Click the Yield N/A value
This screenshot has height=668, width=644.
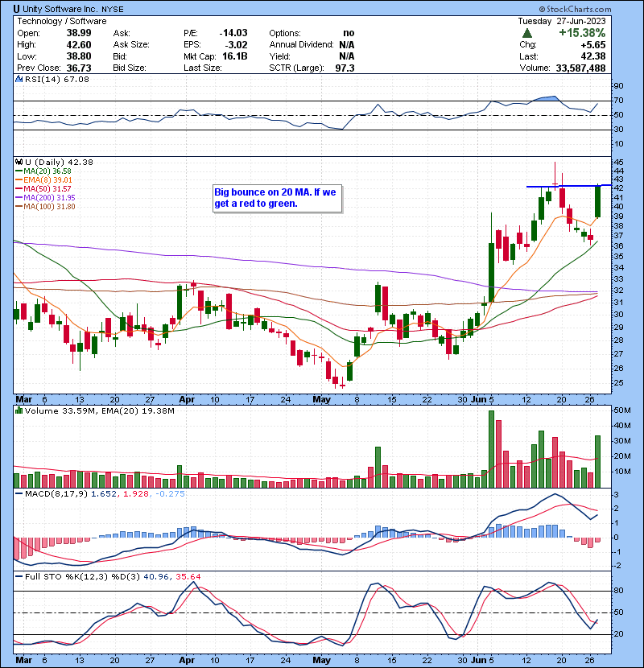point(347,56)
